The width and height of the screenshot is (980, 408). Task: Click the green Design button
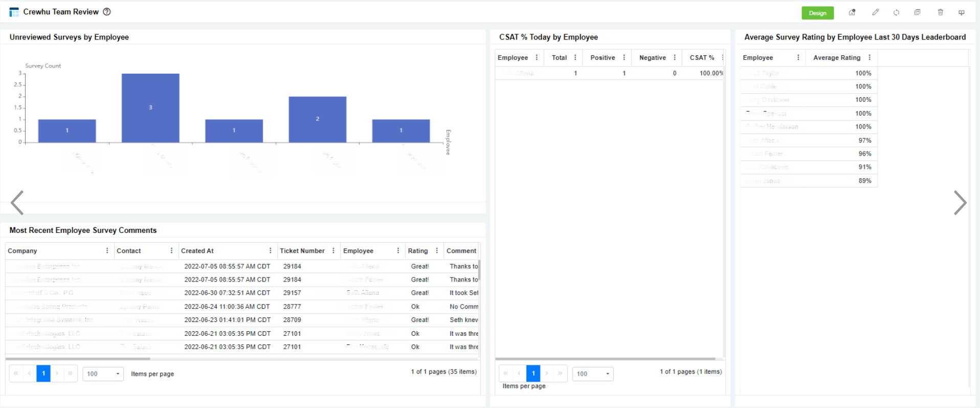(817, 13)
